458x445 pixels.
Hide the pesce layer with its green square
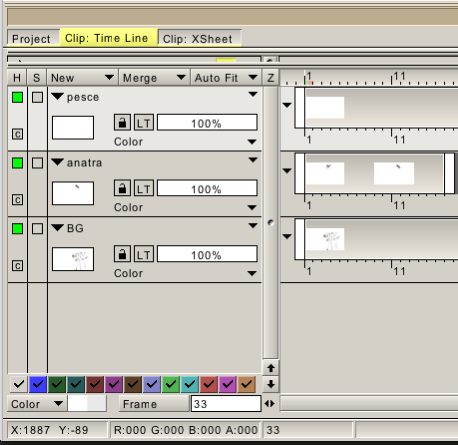click(x=17, y=97)
